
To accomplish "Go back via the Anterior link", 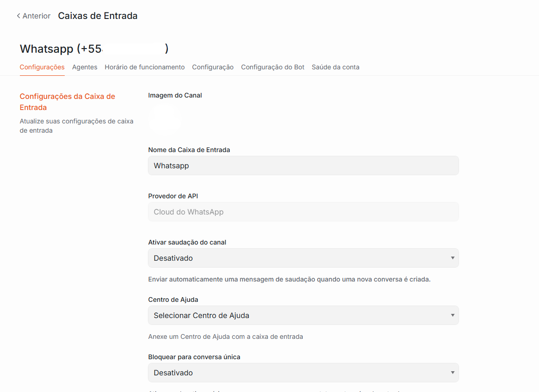I will 33,16.
